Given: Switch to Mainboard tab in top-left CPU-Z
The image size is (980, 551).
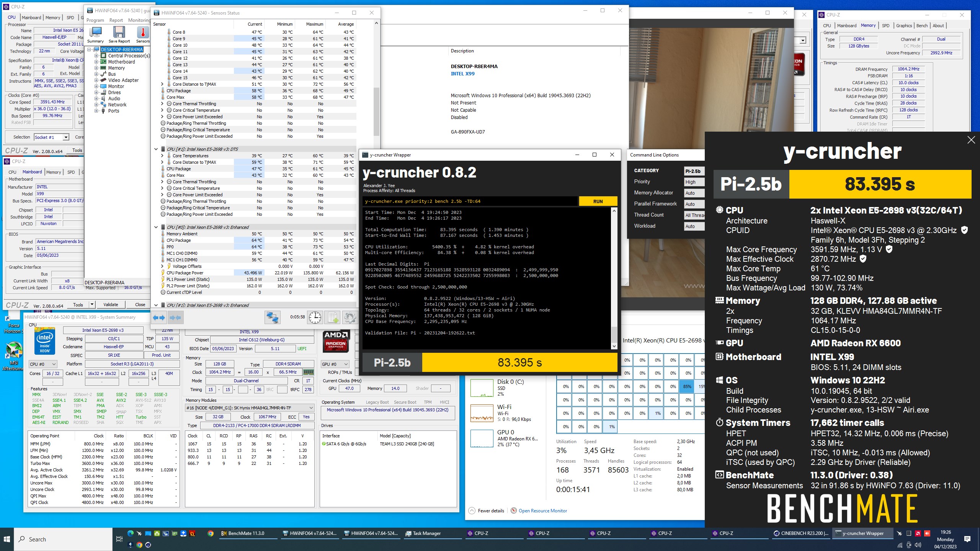Looking at the screenshot, I should pyautogui.click(x=31, y=18).
